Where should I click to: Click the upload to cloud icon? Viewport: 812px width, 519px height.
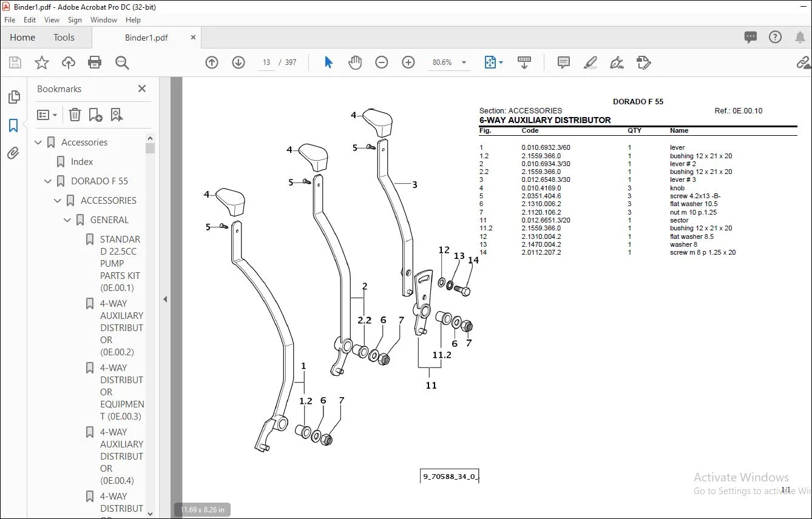[69, 62]
